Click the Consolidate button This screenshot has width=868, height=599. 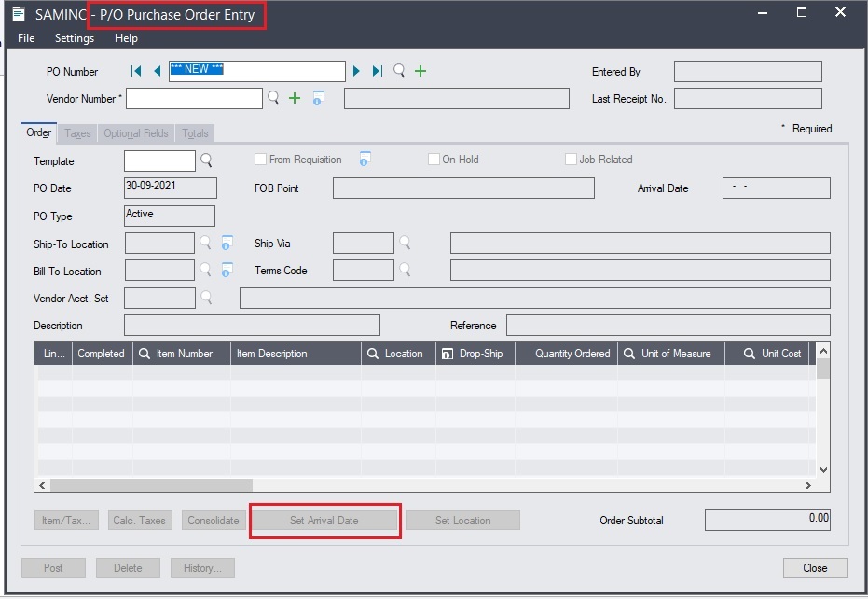[x=214, y=521]
